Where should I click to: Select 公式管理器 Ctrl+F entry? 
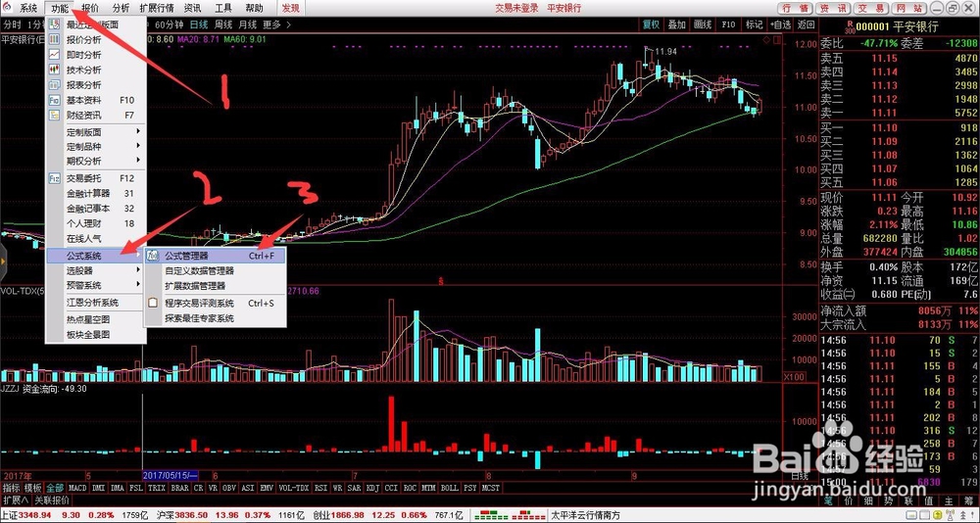tap(216, 256)
